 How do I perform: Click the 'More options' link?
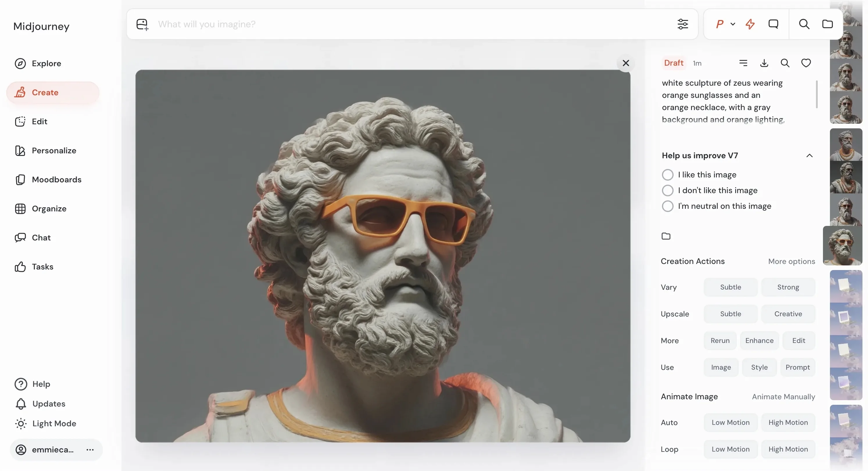pyautogui.click(x=791, y=261)
